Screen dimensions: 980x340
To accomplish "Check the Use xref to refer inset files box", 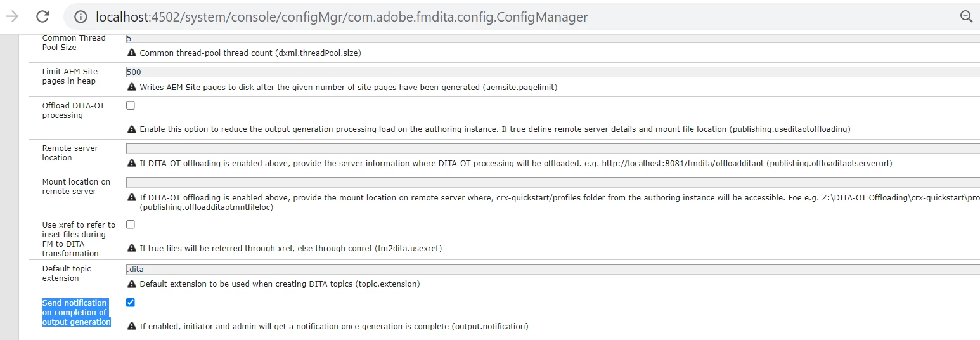I will click(131, 225).
